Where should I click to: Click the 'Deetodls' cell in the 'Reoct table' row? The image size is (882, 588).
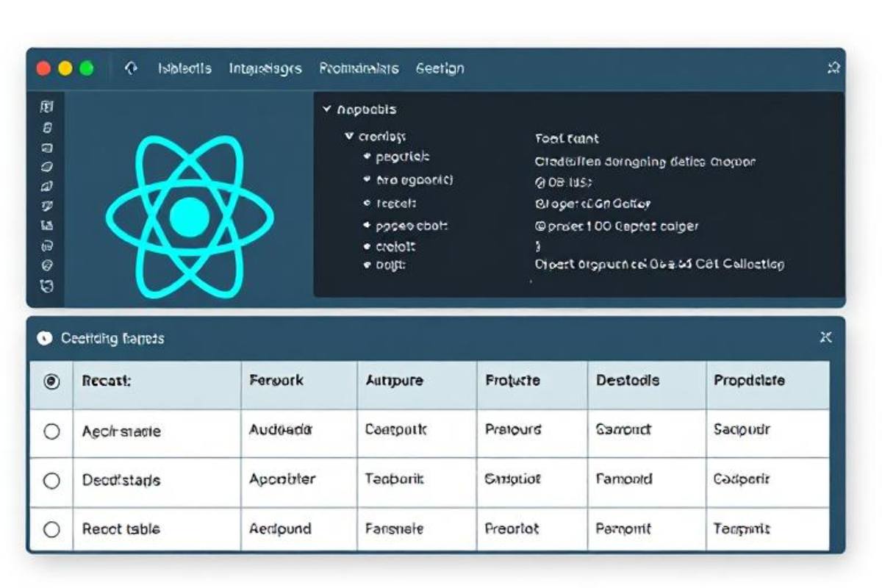pyautogui.click(x=647, y=529)
